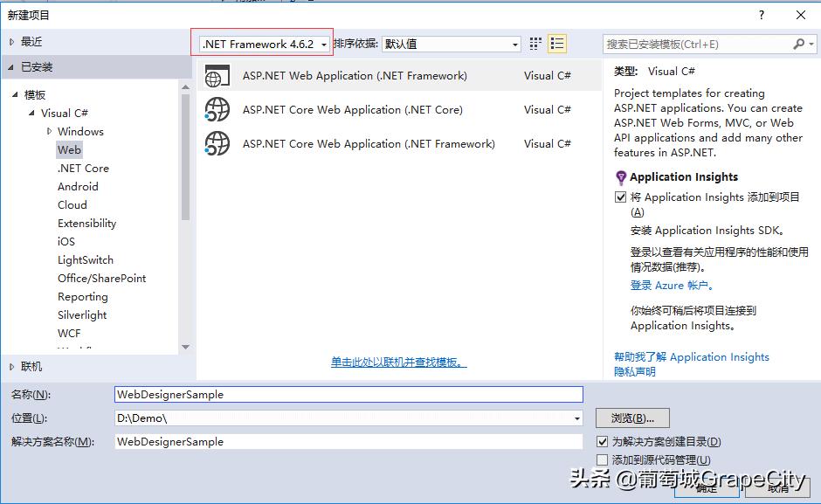Screen dimensions: 821x504
Task: Click link to find templates online
Action: pyautogui.click(x=398, y=362)
